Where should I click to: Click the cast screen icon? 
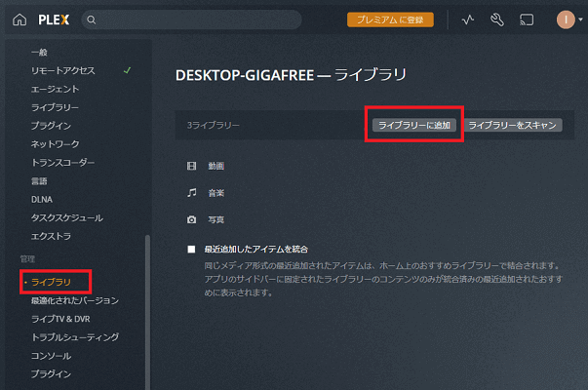(x=527, y=19)
